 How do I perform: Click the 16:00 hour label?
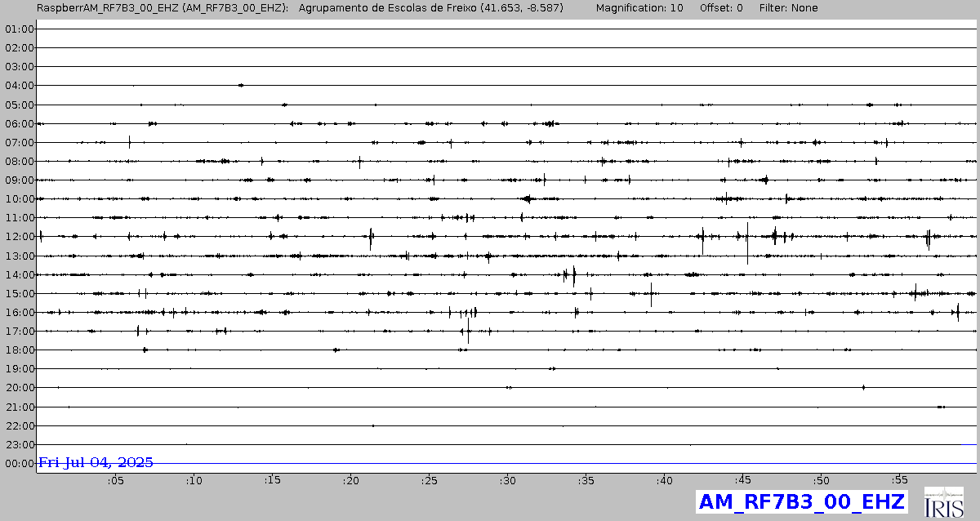(x=19, y=312)
